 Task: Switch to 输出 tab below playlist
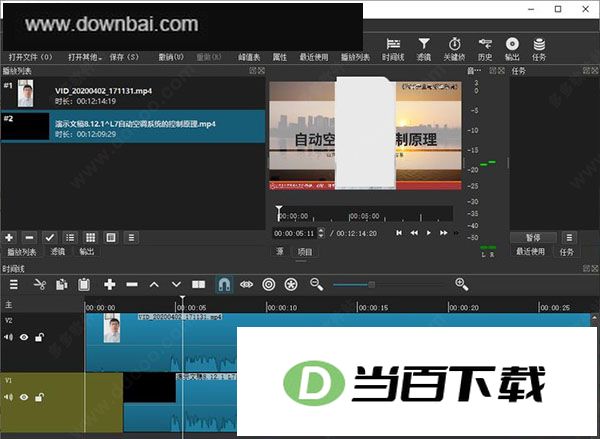[86, 251]
